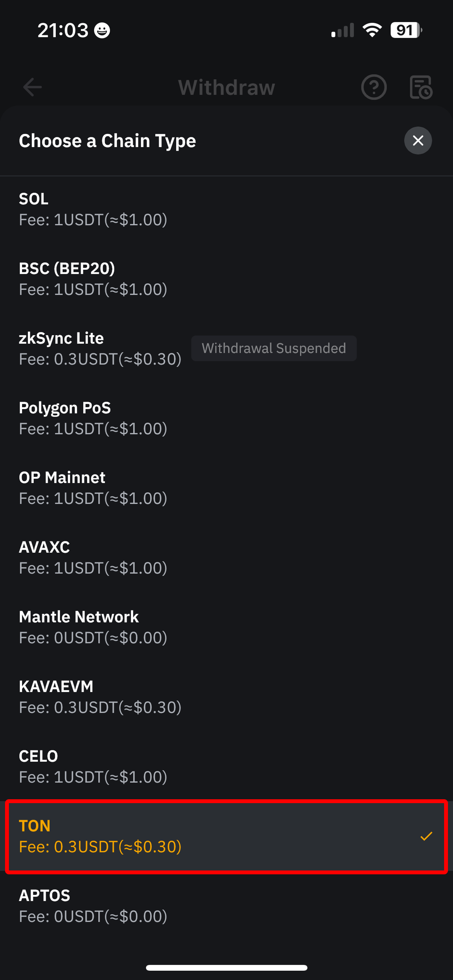Close the Choose a Chain Type sheet

(418, 140)
